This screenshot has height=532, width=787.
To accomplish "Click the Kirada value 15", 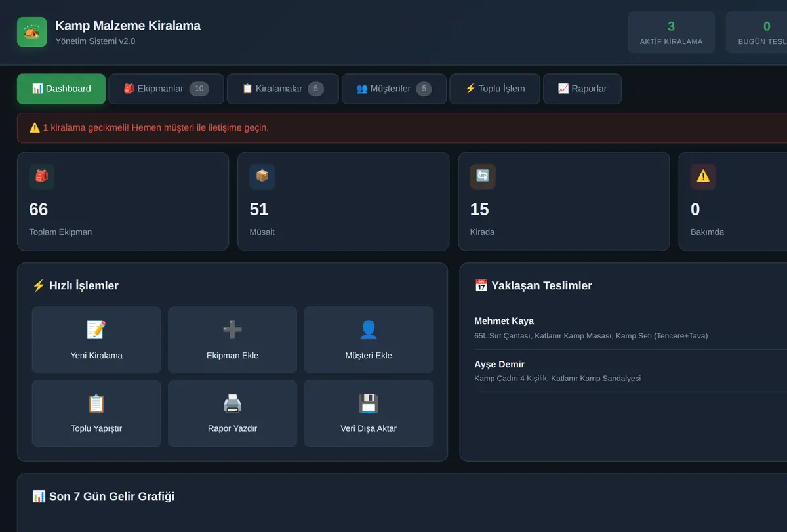I will [479, 209].
